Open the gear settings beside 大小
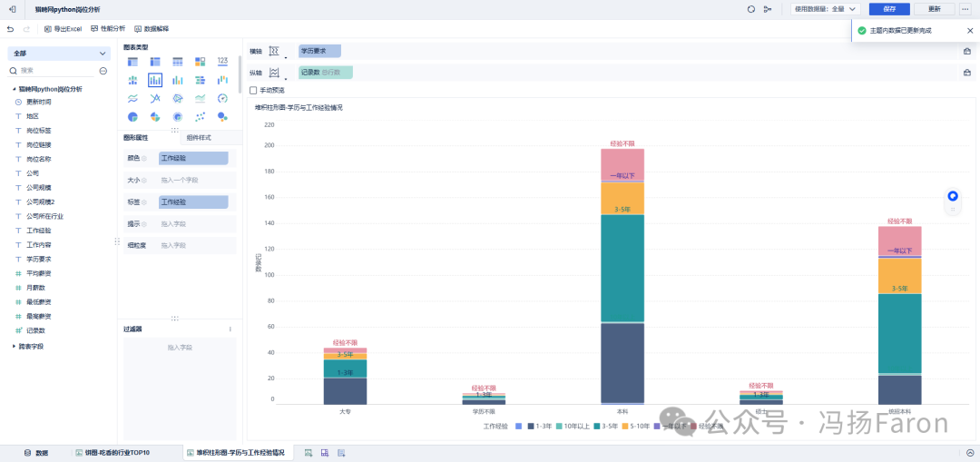 click(143, 181)
